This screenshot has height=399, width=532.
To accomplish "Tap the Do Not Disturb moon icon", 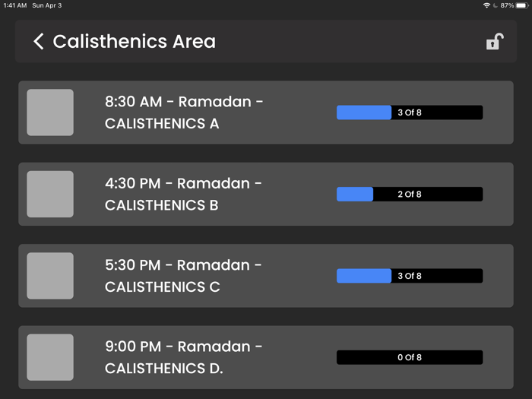I will pyautogui.click(x=495, y=5).
